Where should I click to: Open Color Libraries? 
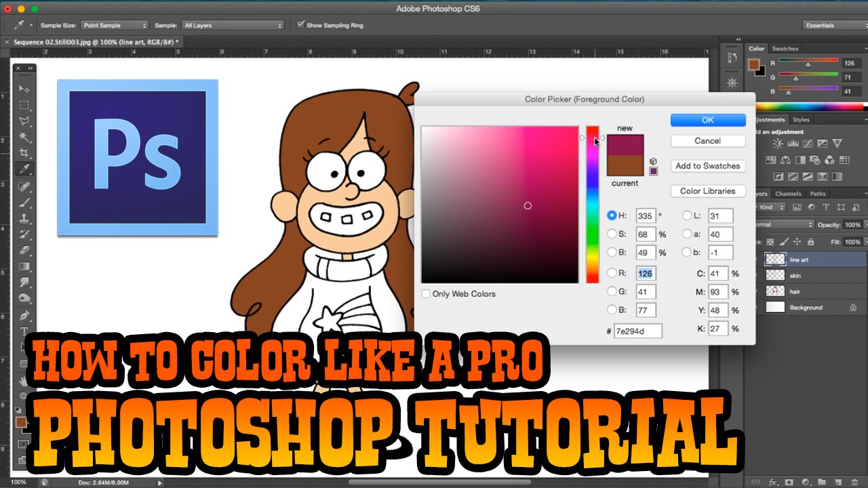point(708,191)
